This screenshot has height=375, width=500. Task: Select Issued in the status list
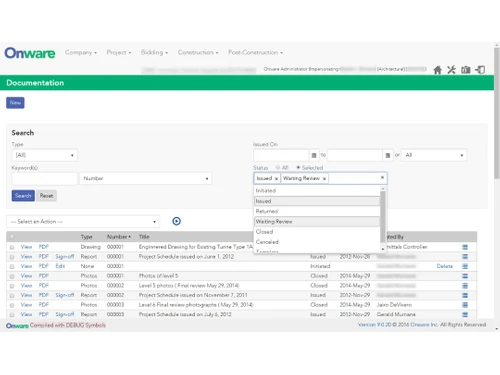click(317, 201)
